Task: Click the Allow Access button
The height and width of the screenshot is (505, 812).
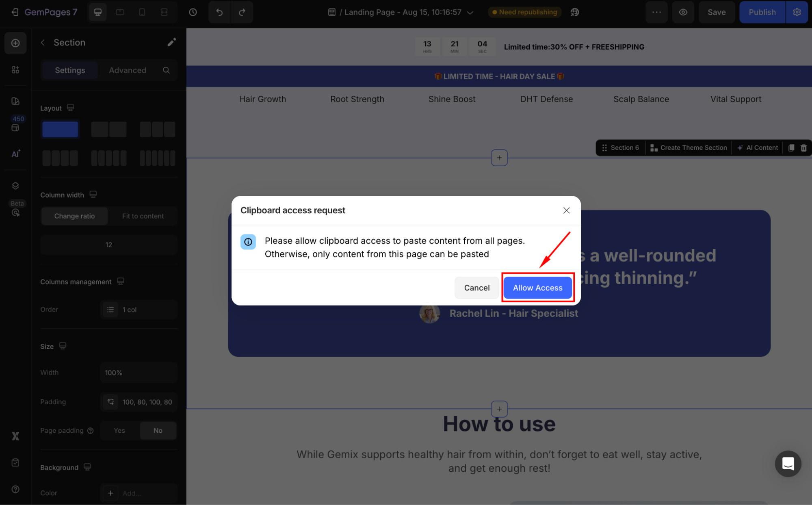Action: click(x=537, y=288)
